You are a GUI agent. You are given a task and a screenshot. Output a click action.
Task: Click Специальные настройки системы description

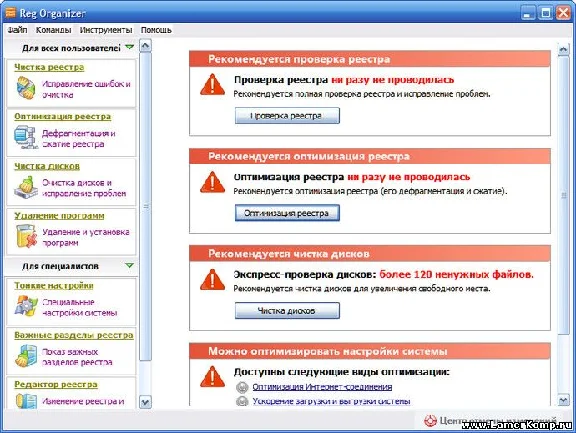(x=79, y=307)
